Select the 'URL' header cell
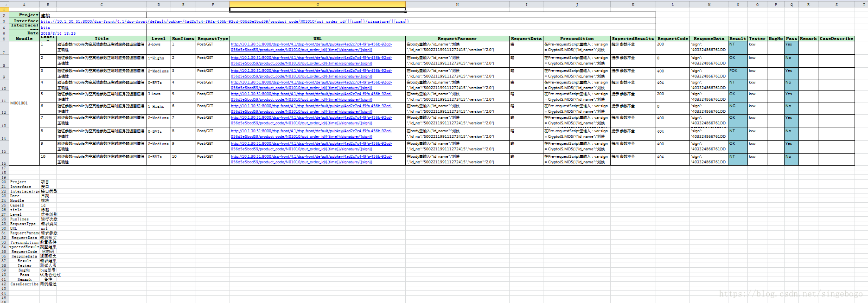 point(318,39)
